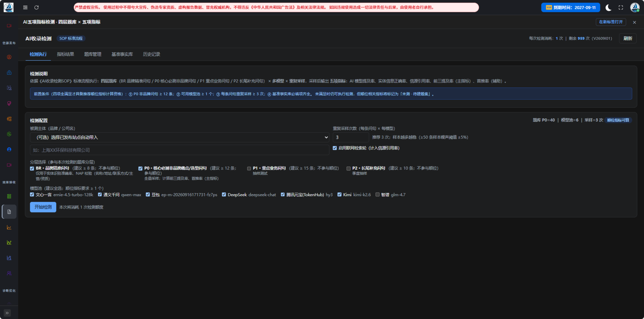
Task: Click 在新标签打开 button
Action: (x=611, y=22)
